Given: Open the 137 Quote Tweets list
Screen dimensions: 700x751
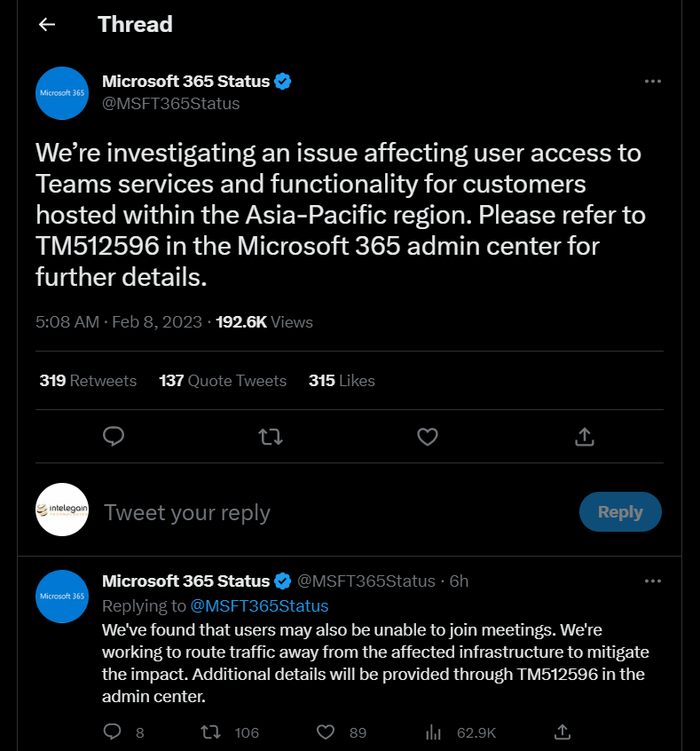Looking at the screenshot, I should point(223,381).
